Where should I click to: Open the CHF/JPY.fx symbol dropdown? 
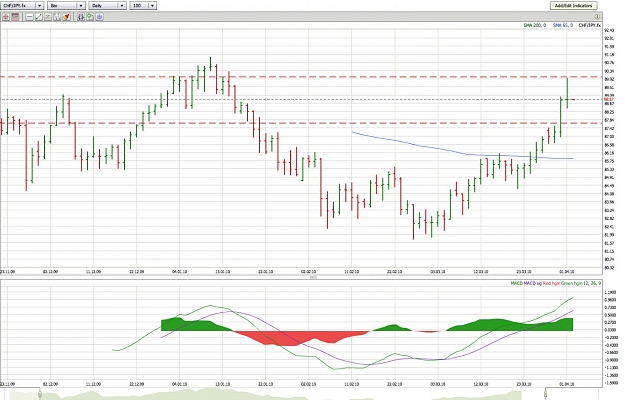22,6
